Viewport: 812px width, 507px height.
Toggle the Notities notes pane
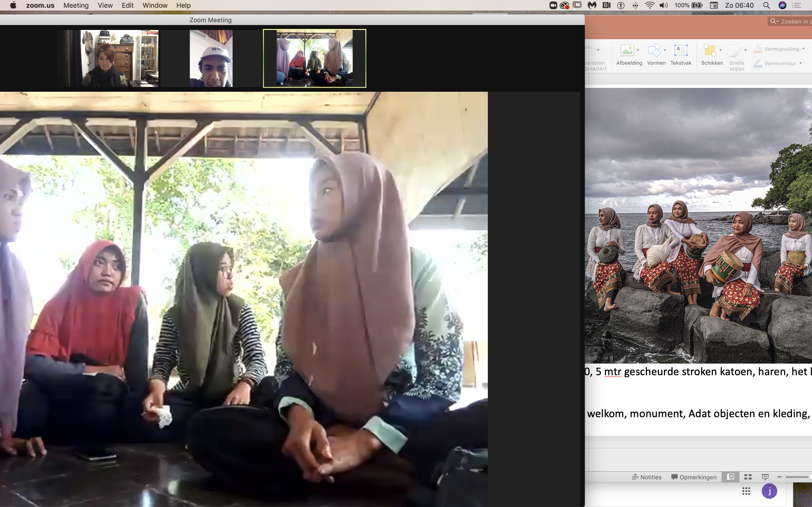click(647, 477)
